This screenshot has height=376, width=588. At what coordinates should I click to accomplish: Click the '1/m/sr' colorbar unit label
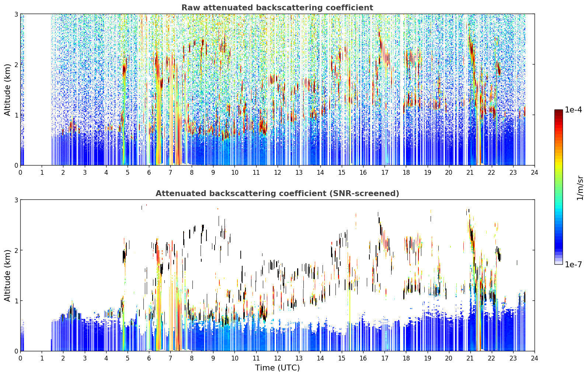580,188
